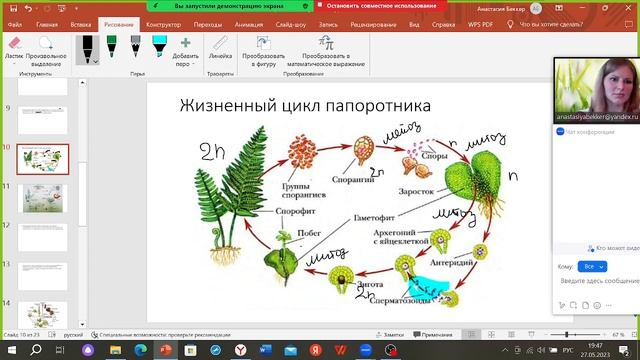Open the chat more options ellipsis

coord(609,305)
